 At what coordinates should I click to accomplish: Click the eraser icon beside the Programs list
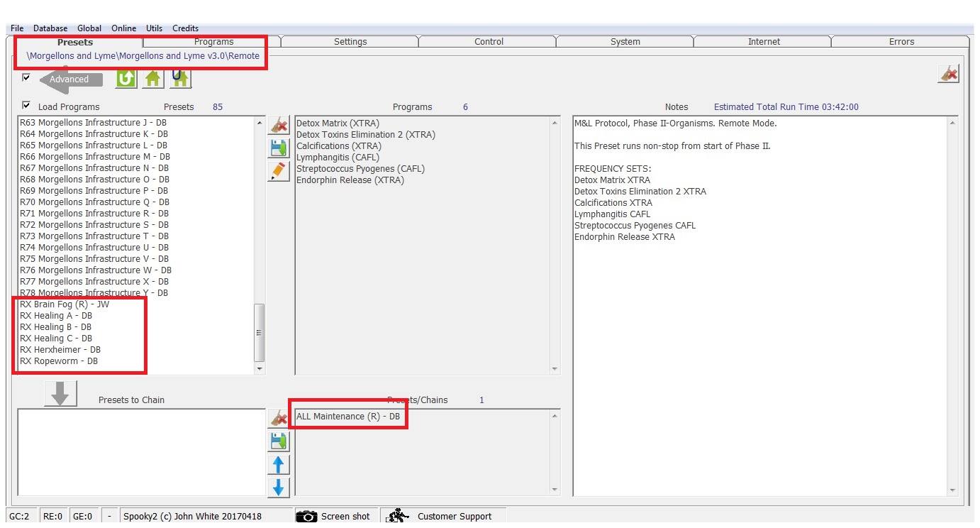pos(279,126)
